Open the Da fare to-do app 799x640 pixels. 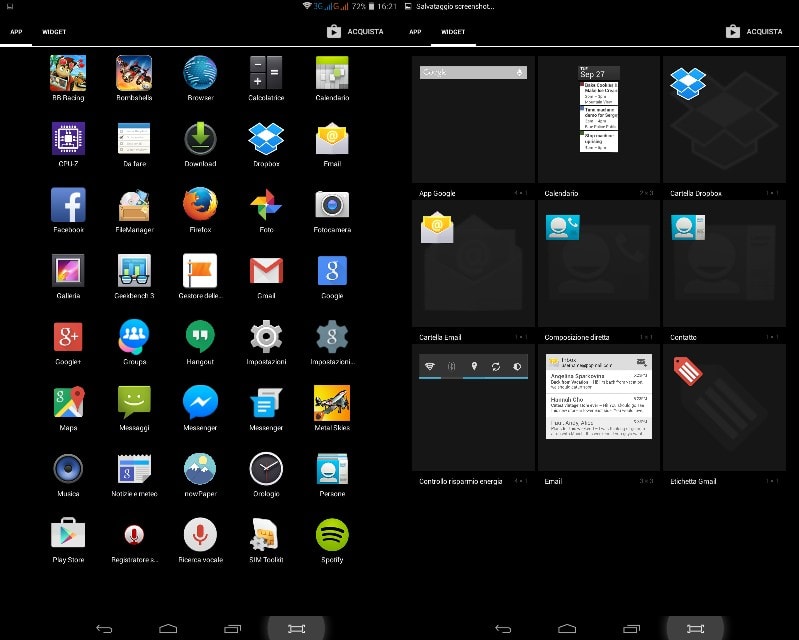[x=134, y=139]
